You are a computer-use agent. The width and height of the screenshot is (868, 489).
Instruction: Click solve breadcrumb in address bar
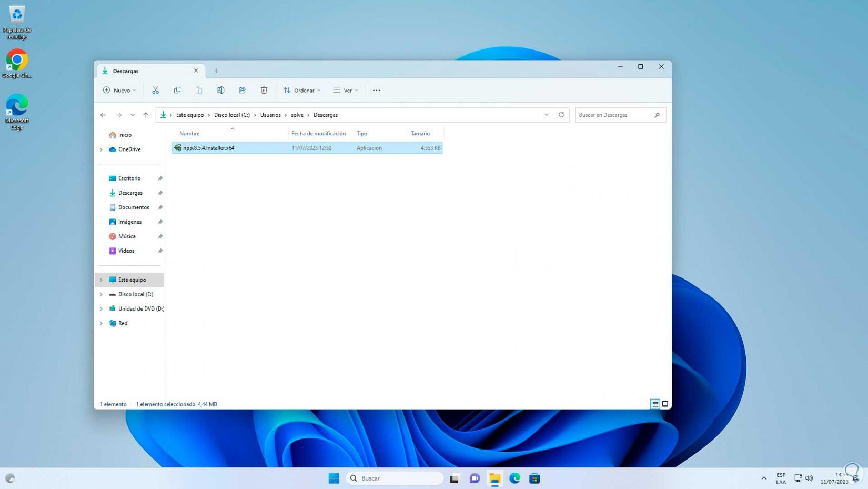click(x=297, y=115)
